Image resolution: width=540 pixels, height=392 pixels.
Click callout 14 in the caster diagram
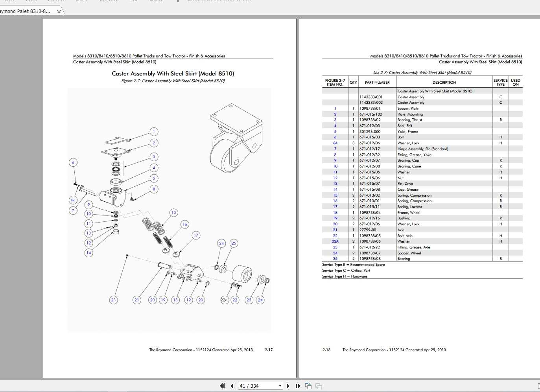(x=88, y=253)
